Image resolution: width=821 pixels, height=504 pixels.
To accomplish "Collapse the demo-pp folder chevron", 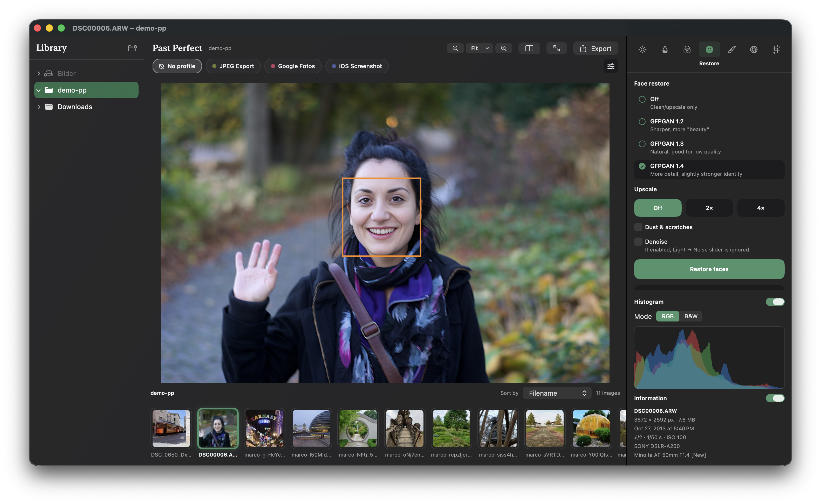I will coord(39,90).
